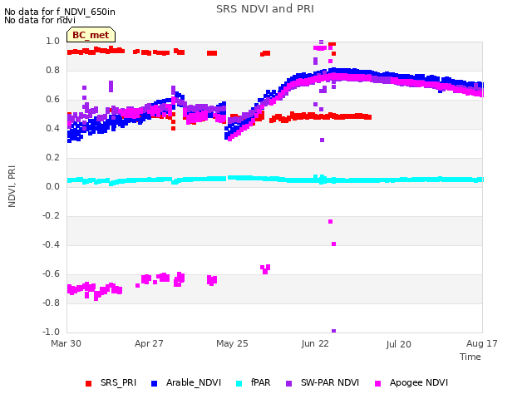Screen dimensions: 532x399
Task: Click the Jun 22 x-axis tick label
Action: (x=315, y=343)
